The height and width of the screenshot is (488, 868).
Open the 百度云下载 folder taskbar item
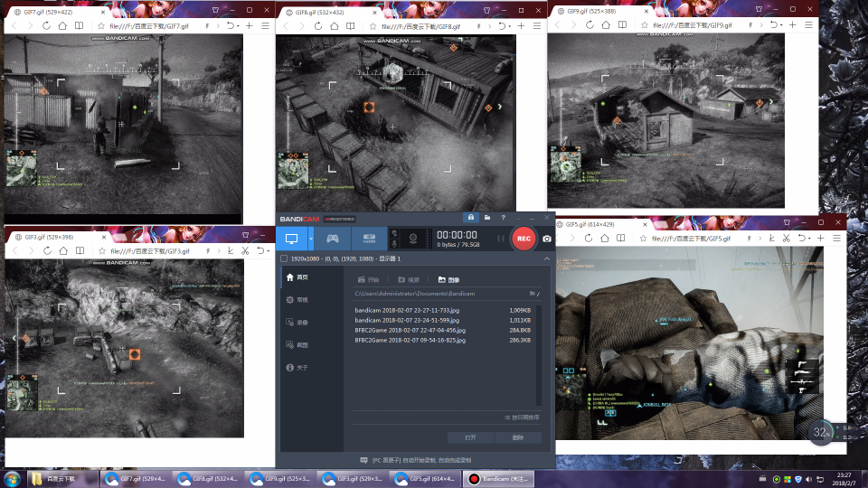click(62, 479)
